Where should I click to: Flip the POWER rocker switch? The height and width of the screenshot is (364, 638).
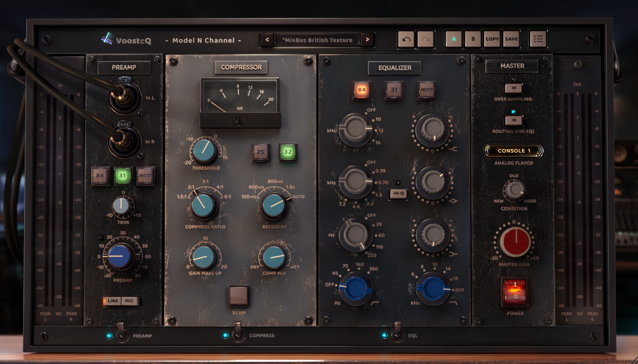515,292
